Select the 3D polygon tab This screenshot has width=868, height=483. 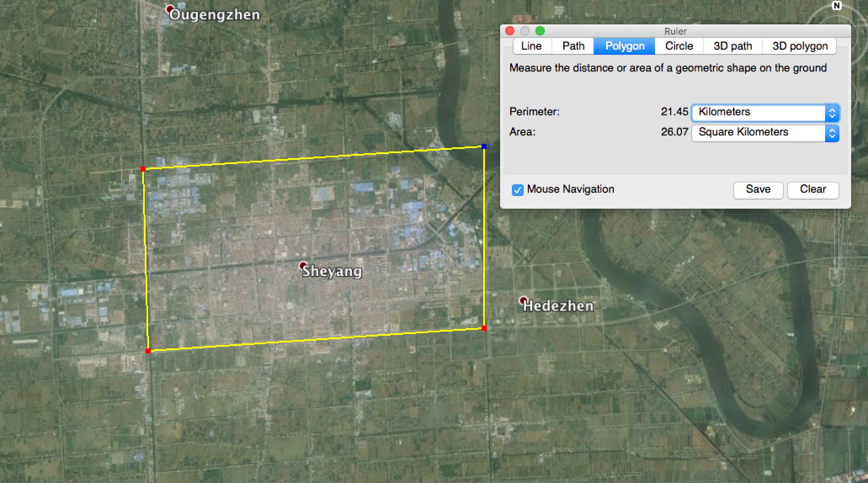coord(800,46)
